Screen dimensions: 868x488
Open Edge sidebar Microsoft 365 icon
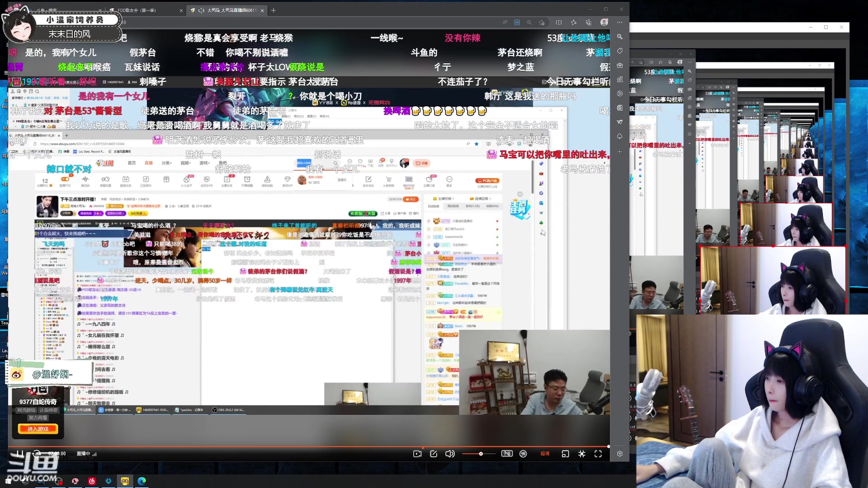pyautogui.click(x=620, y=94)
